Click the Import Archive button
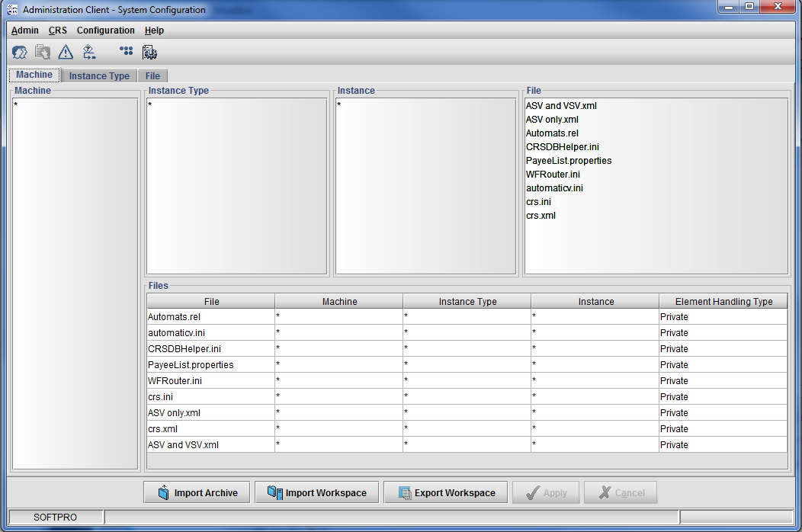This screenshot has height=532, width=802. coord(197,493)
